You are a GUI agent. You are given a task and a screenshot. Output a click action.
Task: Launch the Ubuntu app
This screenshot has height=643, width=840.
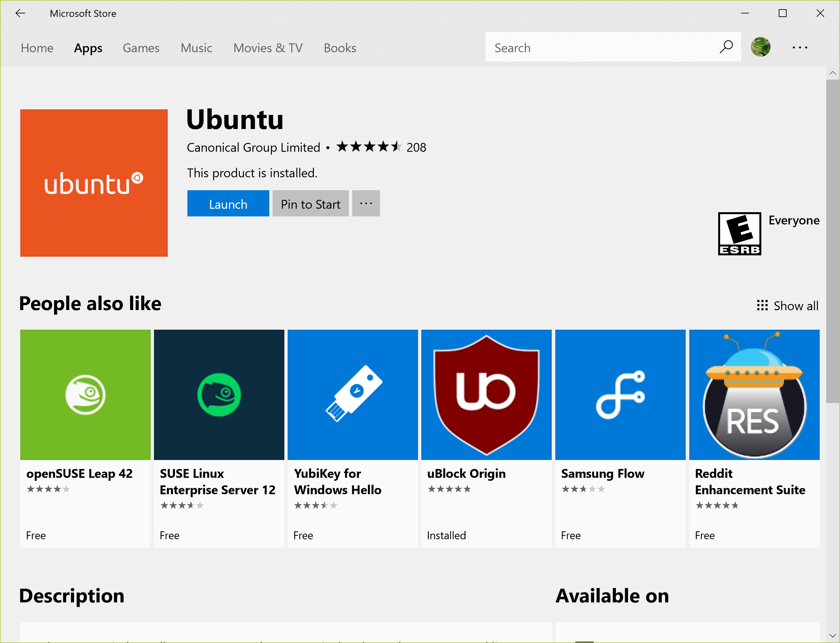(228, 203)
